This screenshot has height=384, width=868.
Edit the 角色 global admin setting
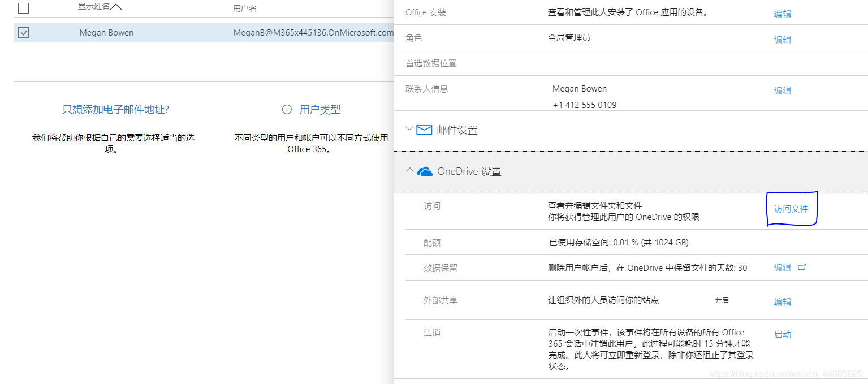tap(782, 40)
